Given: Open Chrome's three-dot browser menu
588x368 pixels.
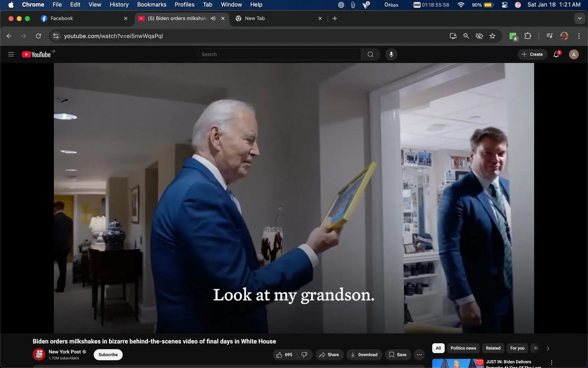Looking at the screenshot, I should 579,36.
